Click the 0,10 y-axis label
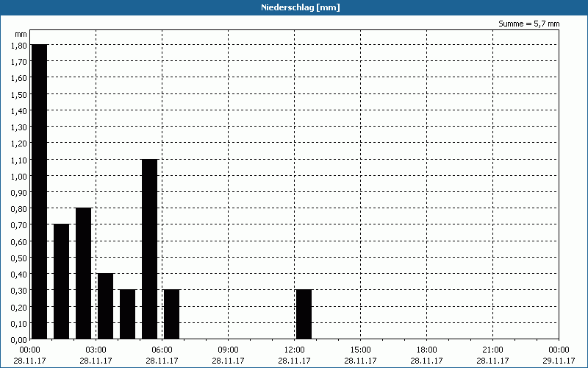 (19, 323)
